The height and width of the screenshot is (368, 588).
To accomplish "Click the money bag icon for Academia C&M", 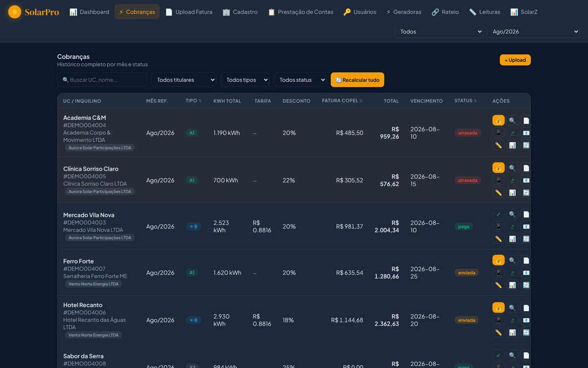I will coord(498,120).
